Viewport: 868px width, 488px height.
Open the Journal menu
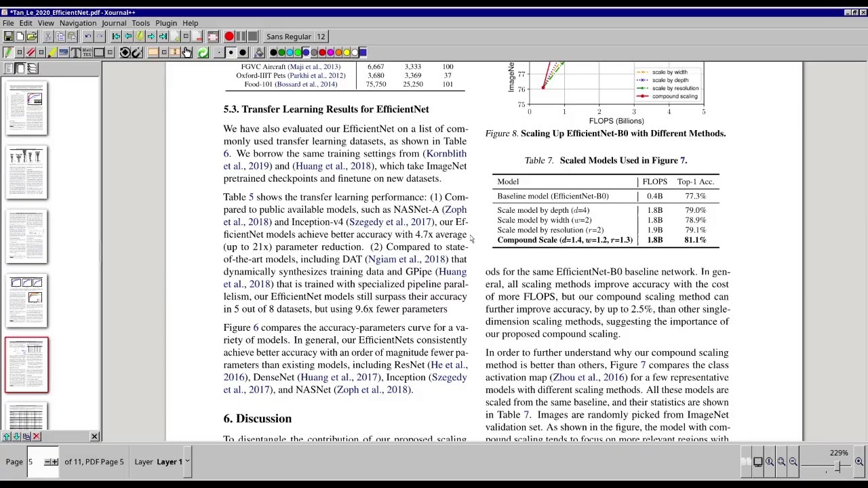114,23
